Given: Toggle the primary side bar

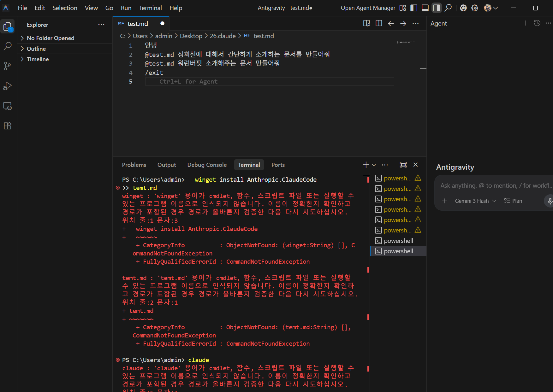Looking at the screenshot, I should coord(414,8).
